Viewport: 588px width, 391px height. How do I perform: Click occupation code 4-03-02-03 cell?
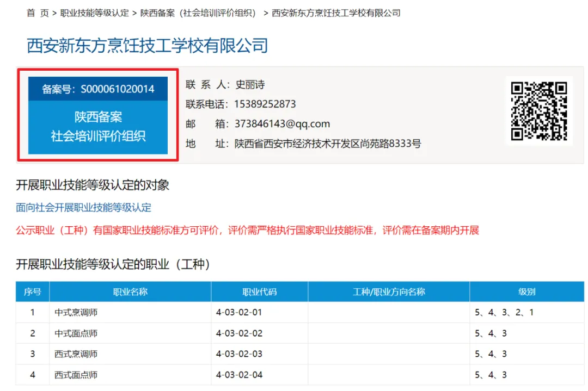(239, 354)
